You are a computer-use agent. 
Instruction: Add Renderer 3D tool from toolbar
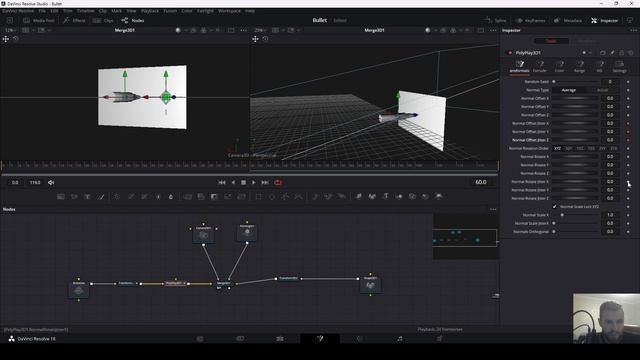click(x=439, y=197)
